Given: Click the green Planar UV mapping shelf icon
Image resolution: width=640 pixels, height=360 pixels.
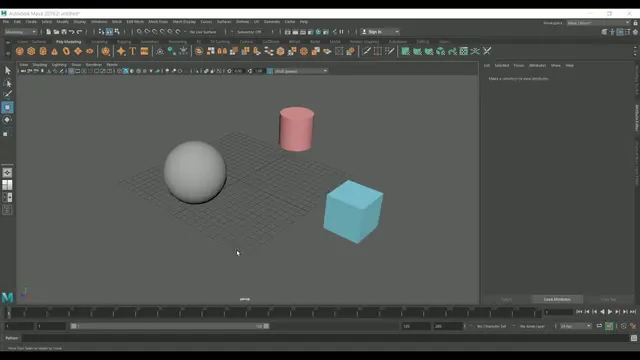Looking at the screenshot, I should coord(405,51).
